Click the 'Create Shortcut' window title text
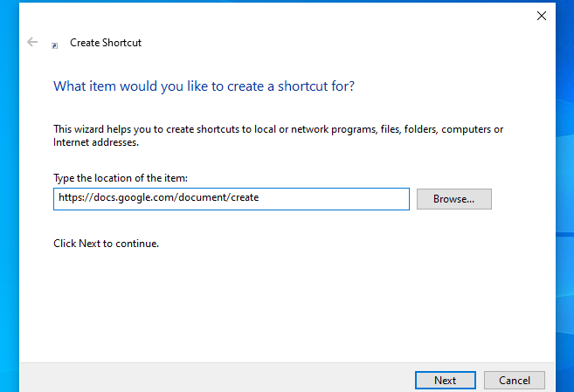The height and width of the screenshot is (392, 574). 105,43
